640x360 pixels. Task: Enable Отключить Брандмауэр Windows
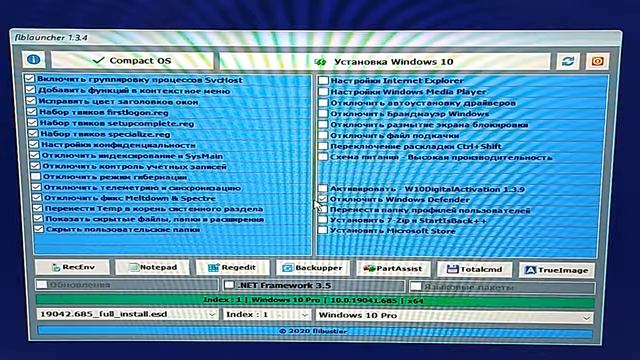[323, 113]
